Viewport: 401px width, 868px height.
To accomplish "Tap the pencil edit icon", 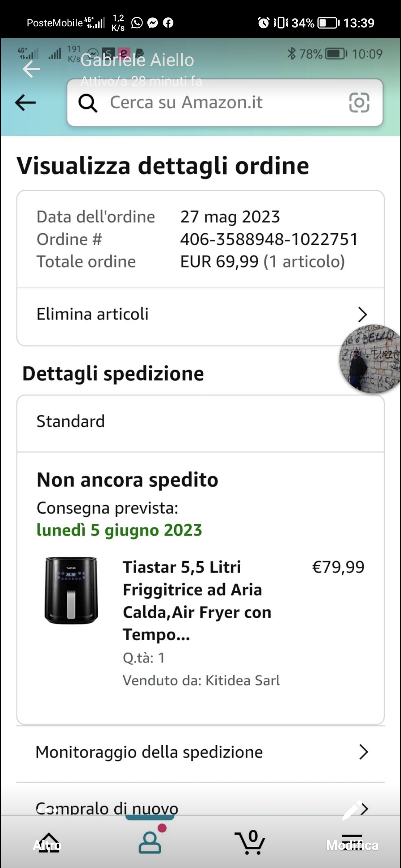I will 351,811.
